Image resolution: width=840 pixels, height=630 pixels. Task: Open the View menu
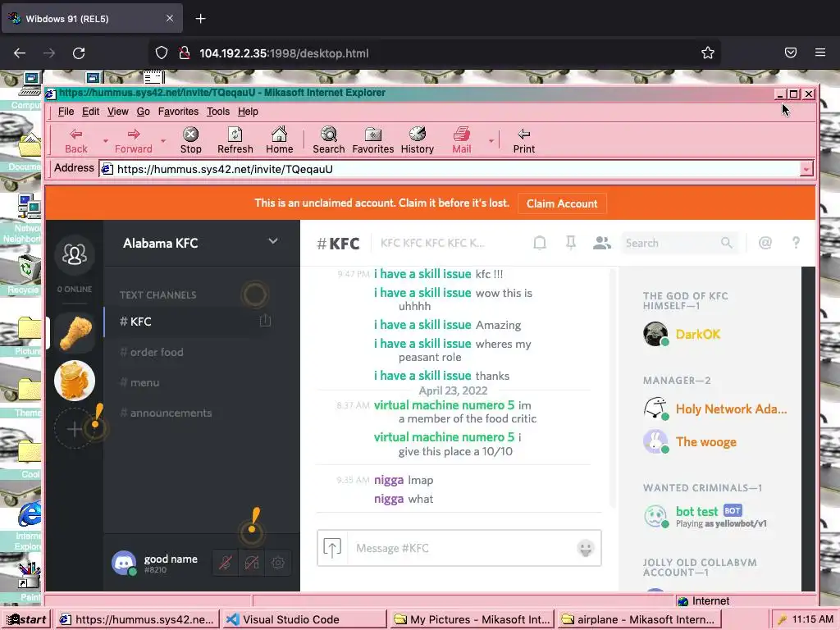[118, 112]
